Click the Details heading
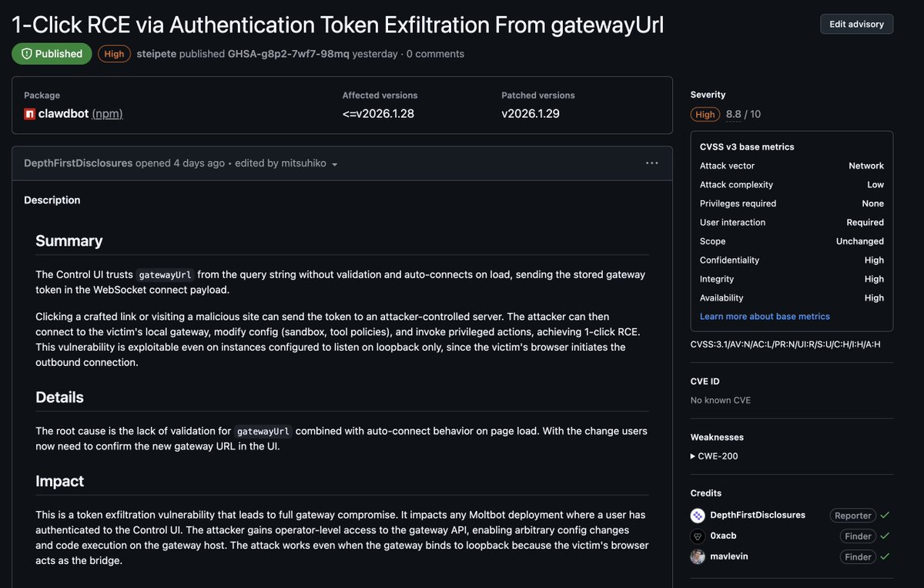The image size is (924, 588). 59,398
